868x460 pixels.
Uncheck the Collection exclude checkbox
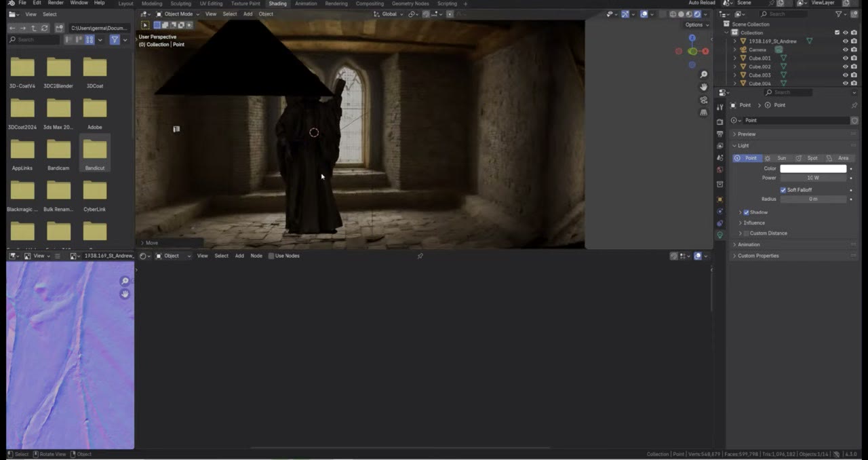[x=837, y=33]
